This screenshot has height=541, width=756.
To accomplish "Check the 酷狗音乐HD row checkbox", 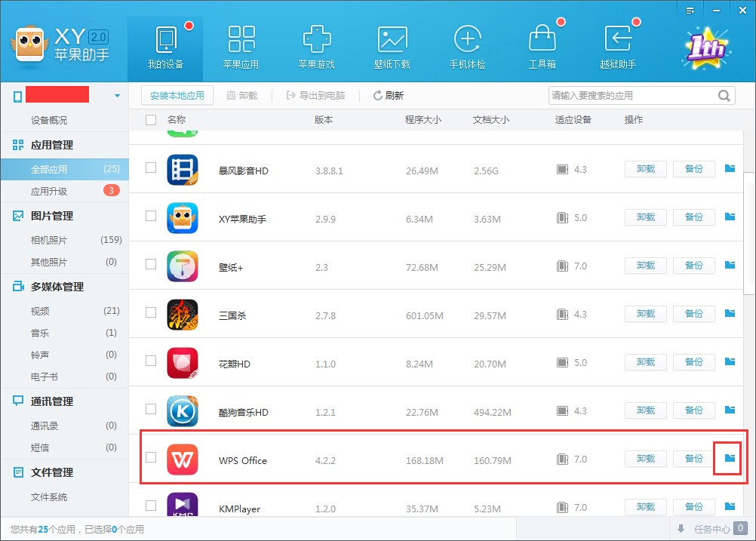I will click(x=151, y=409).
